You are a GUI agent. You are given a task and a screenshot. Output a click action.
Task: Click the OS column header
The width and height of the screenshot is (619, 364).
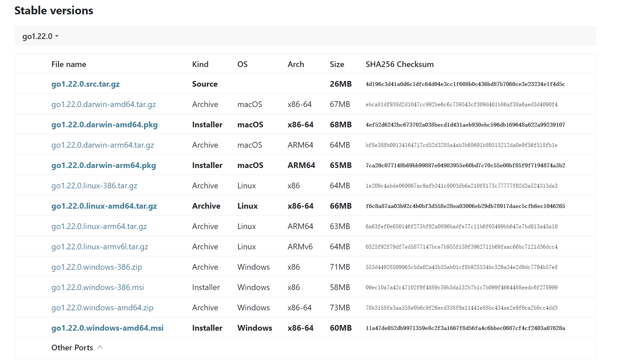pos(242,64)
